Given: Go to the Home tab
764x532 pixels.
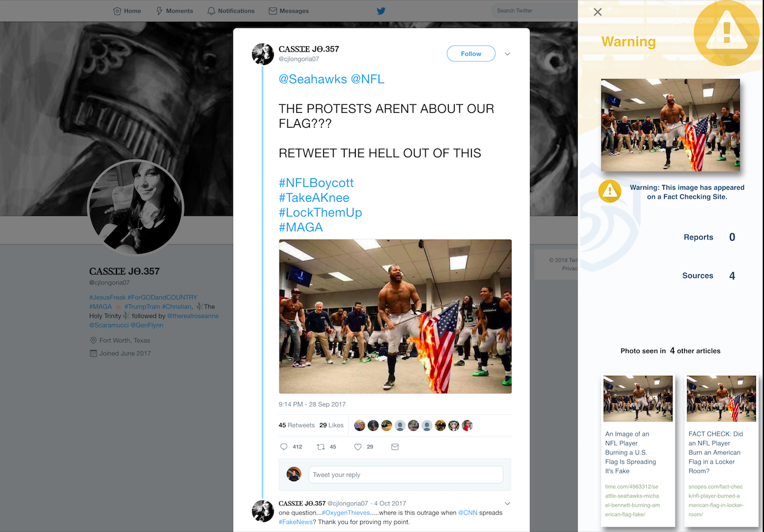Looking at the screenshot, I should click(x=127, y=11).
